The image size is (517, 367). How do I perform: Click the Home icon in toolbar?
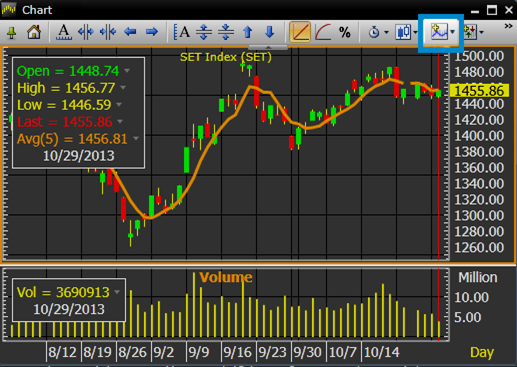34,32
